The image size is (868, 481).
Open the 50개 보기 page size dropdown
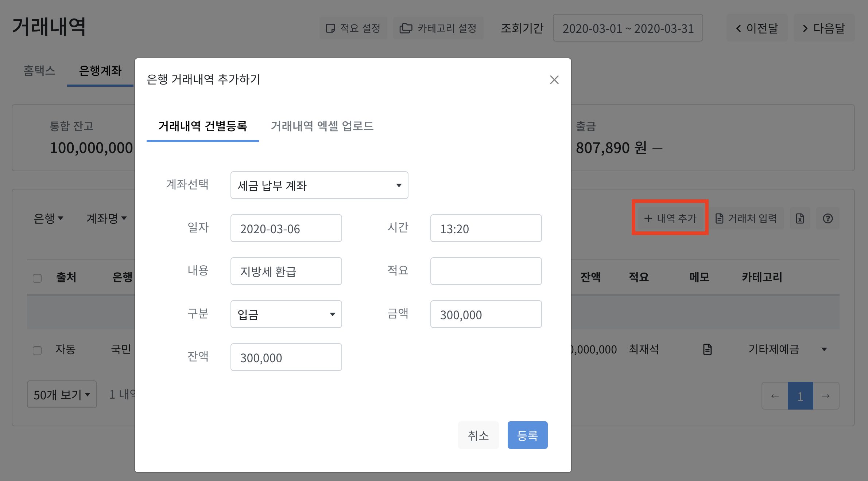62,394
